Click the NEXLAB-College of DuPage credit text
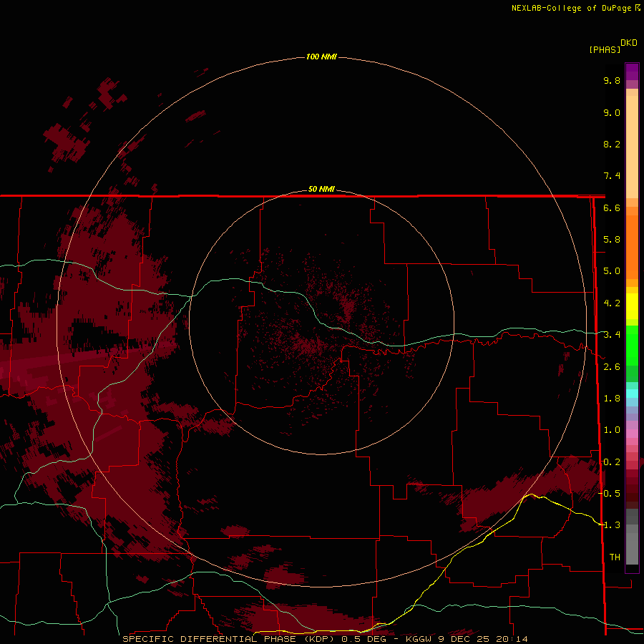The image size is (644, 644). 571,8
